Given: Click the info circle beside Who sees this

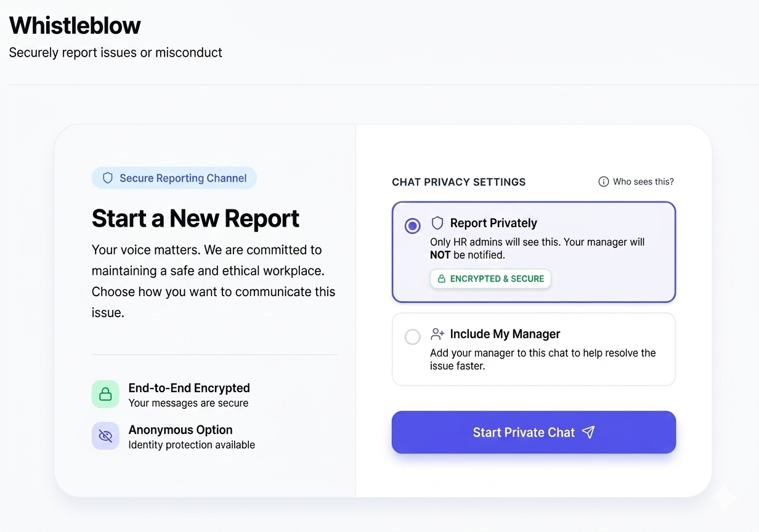Looking at the screenshot, I should click(x=604, y=182).
